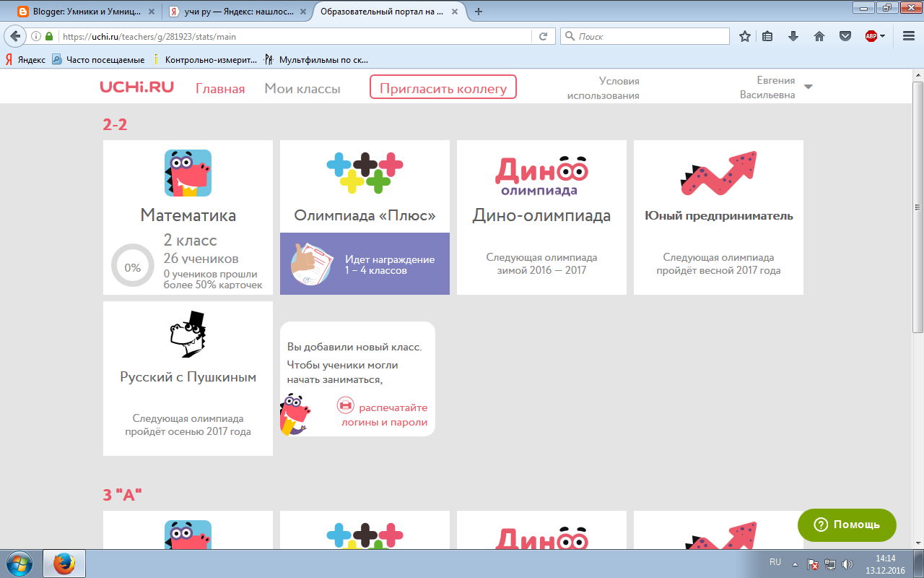
Task: Open a new tab with plus button
Action: (x=478, y=12)
